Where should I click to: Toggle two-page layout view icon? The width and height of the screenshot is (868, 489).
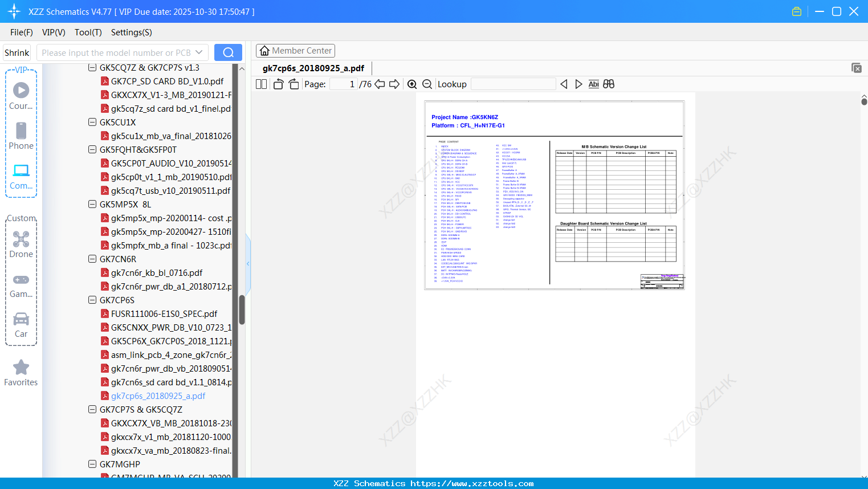click(x=261, y=84)
